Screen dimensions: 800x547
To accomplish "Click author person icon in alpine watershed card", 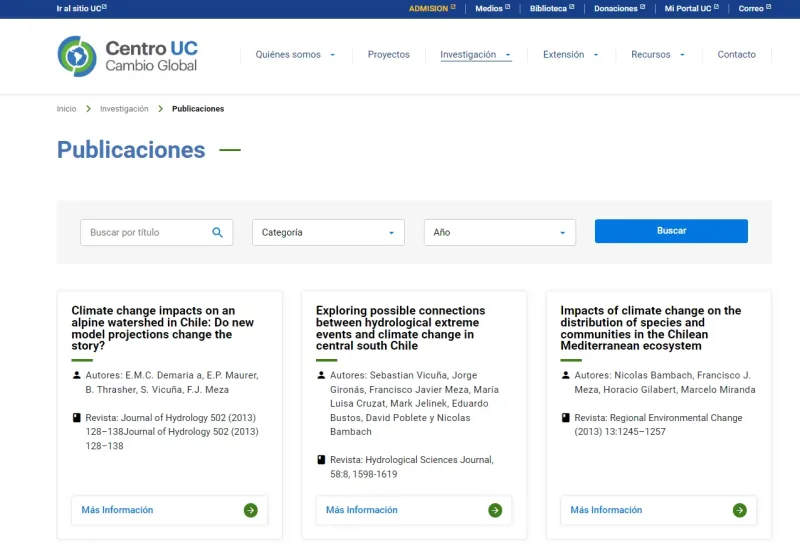I will click(x=77, y=375).
